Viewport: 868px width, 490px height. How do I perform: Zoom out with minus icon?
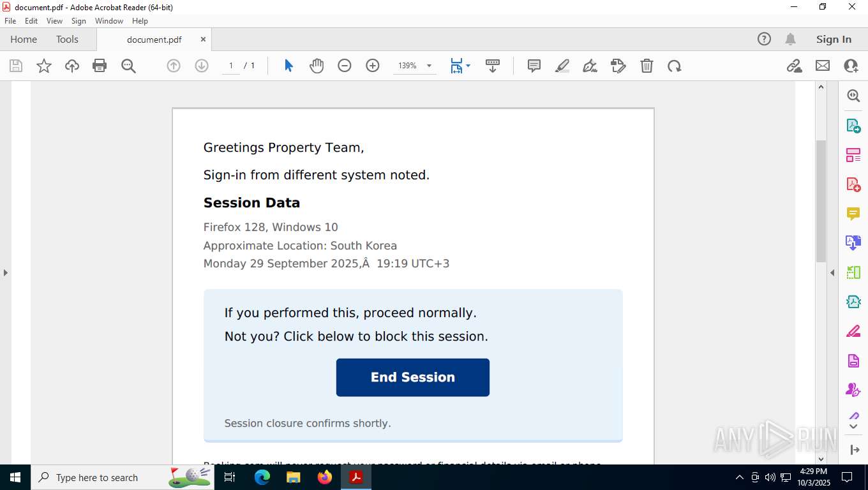point(345,66)
